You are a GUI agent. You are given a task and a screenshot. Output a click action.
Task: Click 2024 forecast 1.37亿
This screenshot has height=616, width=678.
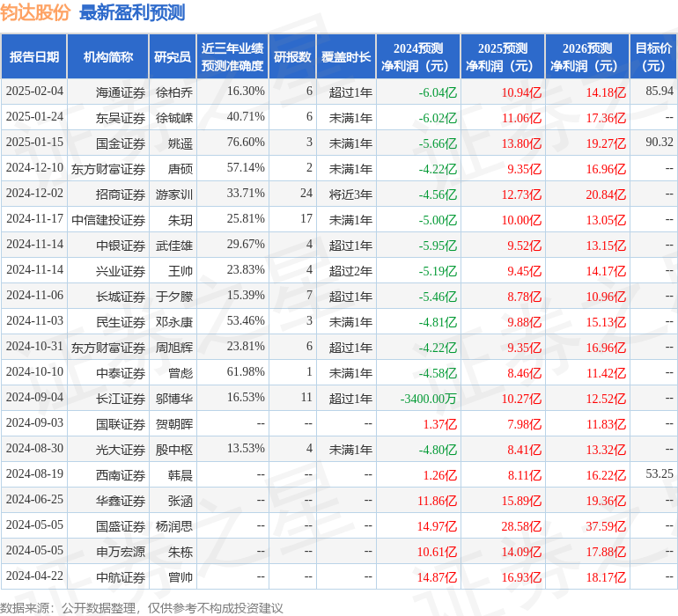coord(439,424)
